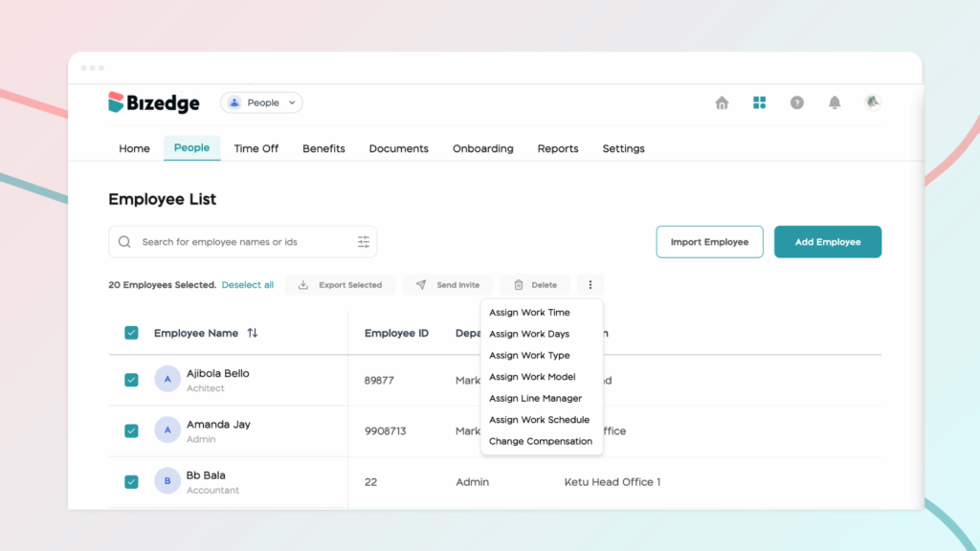Open the Onboarding tab
The width and height of the screenshot is (980, 551).
pos(482,149)
